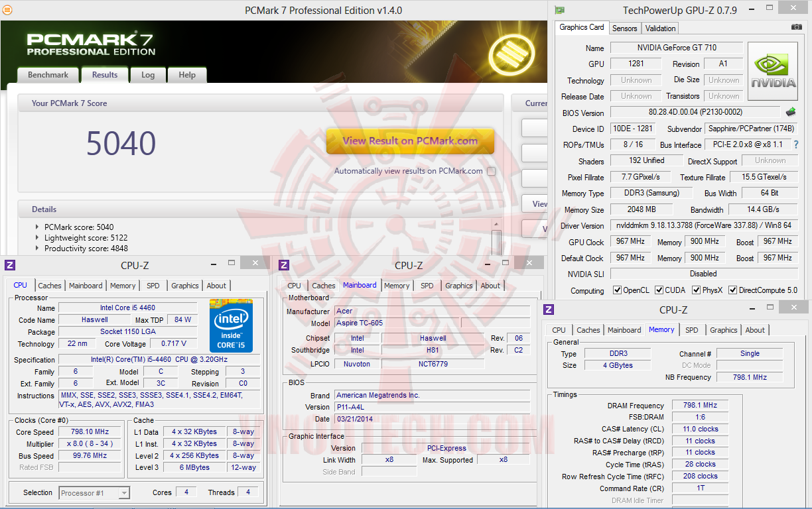Click the Haswell code name field
The image size is (812, 509).
pos(94,320)
